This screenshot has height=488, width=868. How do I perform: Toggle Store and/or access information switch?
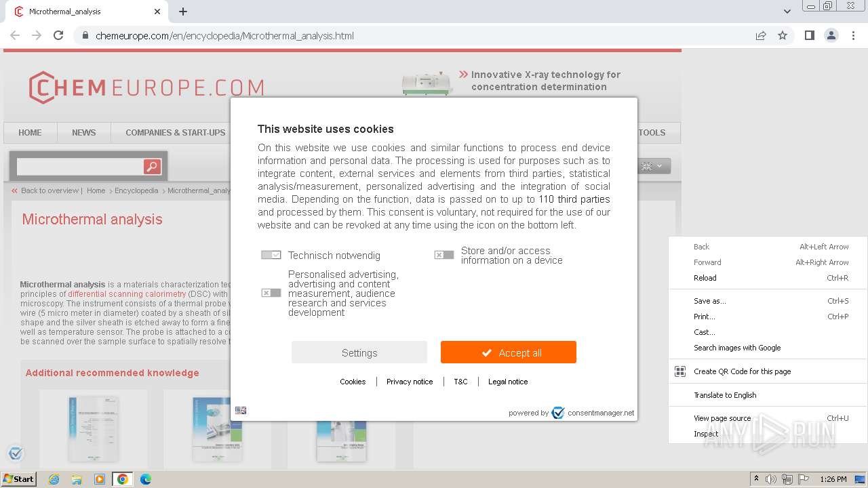point(443,255)
